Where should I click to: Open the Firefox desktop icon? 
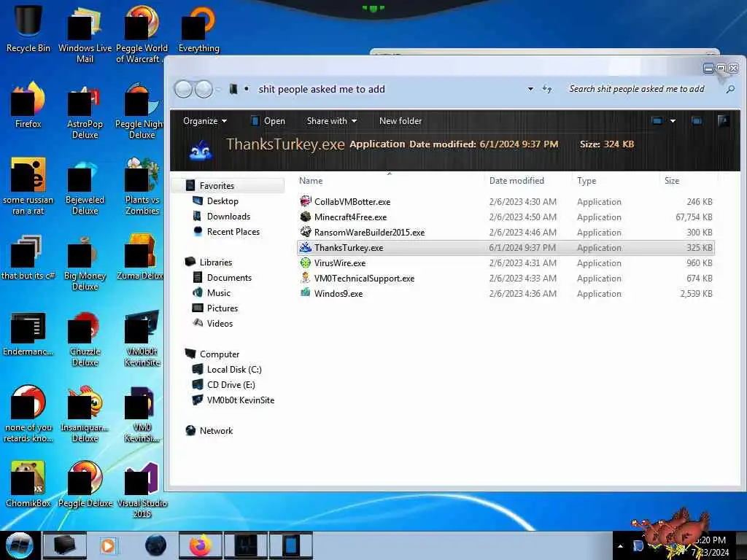(x=28, y=105)
